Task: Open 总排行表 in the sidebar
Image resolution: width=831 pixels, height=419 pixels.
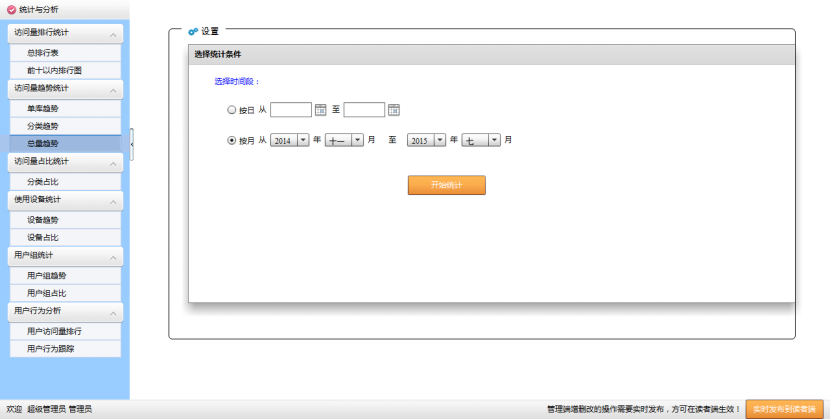Action: 43,53
